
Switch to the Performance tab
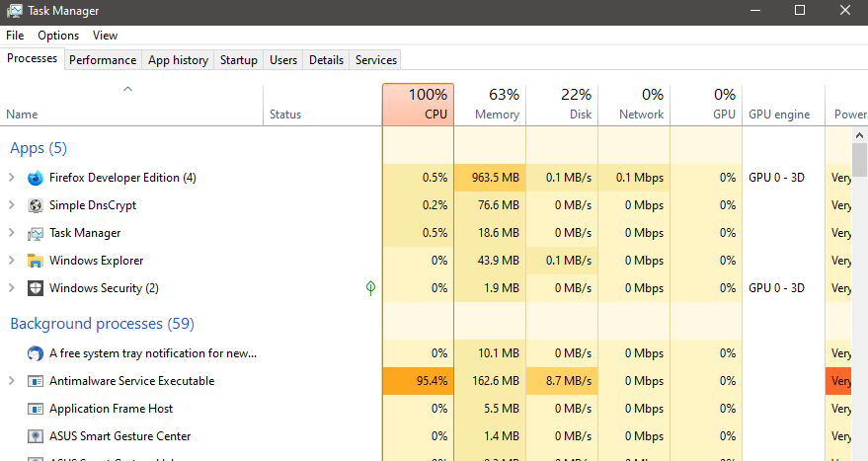tap(103, 60)
